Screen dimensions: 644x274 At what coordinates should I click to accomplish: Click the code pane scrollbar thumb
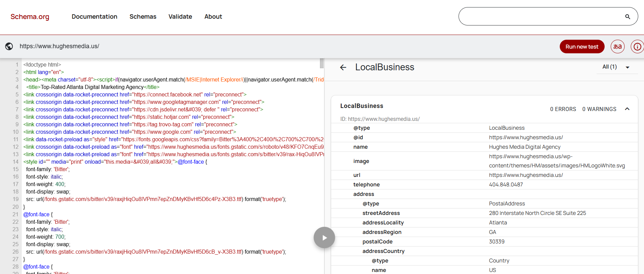tap(322, 63)
